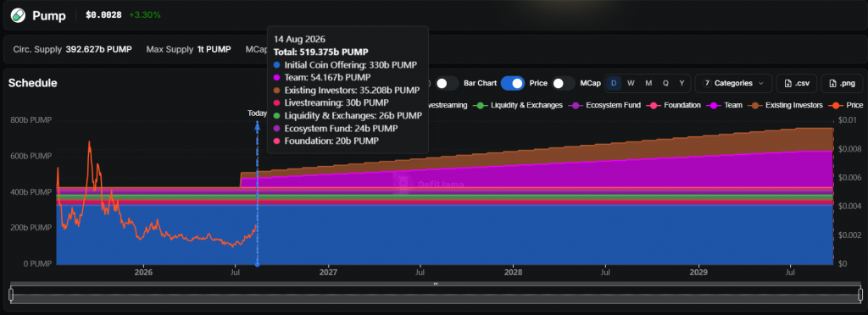Screen dimensions: 868x315
Task: Click the Pump token name
Action: (49, 15)
